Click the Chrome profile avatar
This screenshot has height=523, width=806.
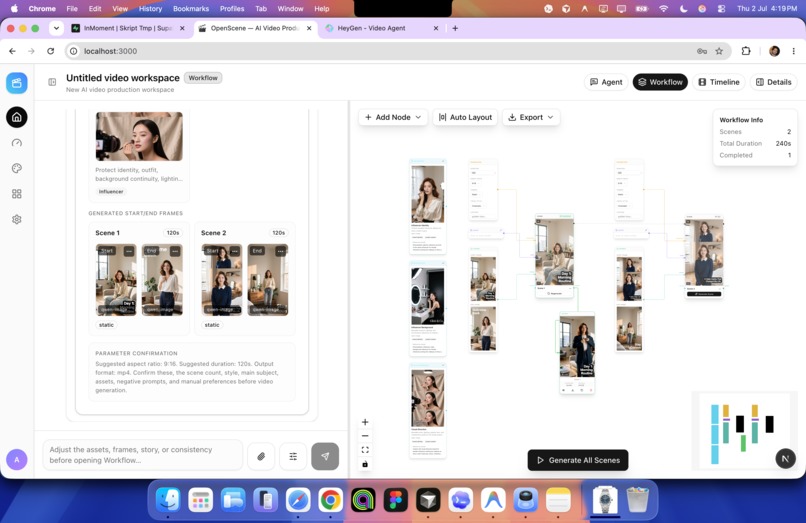[774, 51]
